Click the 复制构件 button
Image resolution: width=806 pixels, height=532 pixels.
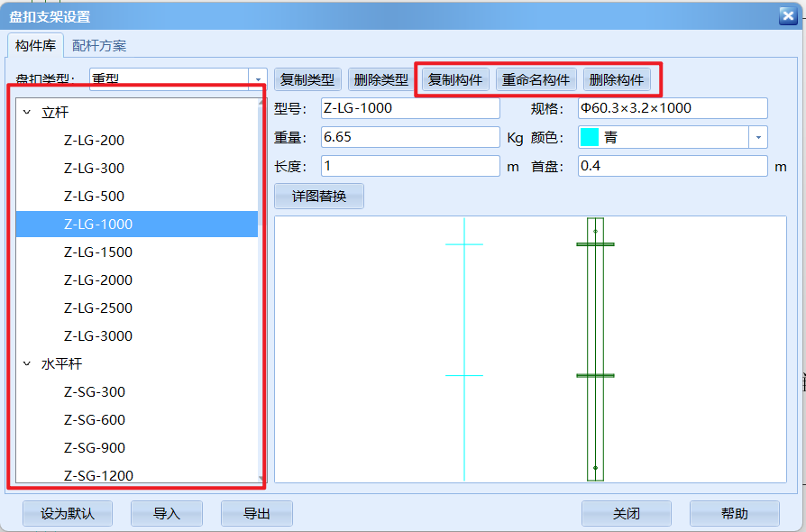pos(455,79)
